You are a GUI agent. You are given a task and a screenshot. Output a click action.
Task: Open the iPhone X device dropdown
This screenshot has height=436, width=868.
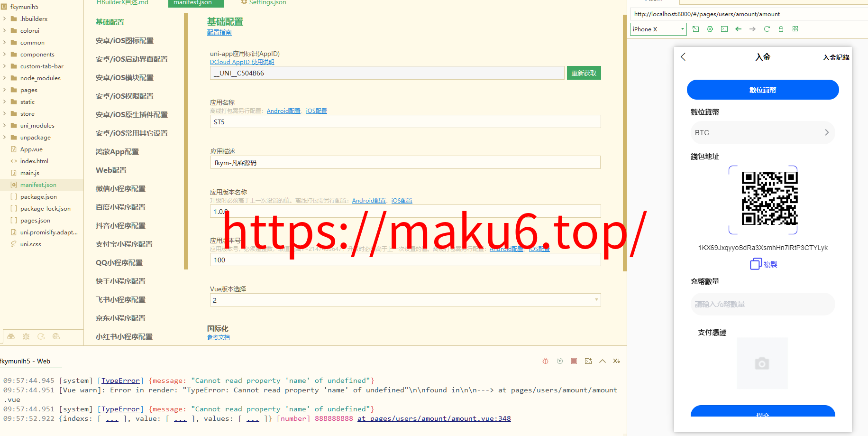pyautogui.click(x=658, y=29)
